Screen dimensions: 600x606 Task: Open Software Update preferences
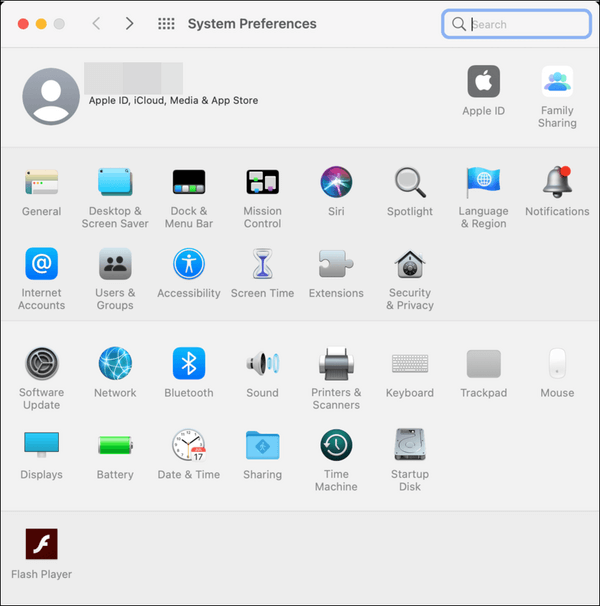click(42, 364)
